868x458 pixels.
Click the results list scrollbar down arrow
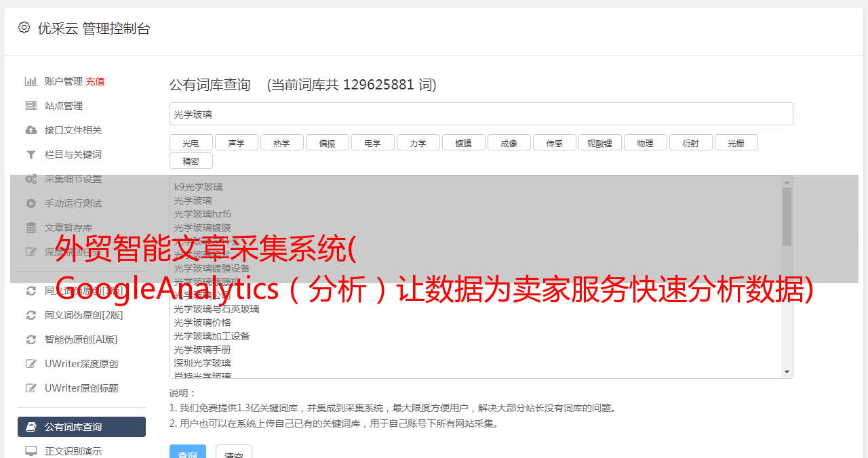coord(787,372)
